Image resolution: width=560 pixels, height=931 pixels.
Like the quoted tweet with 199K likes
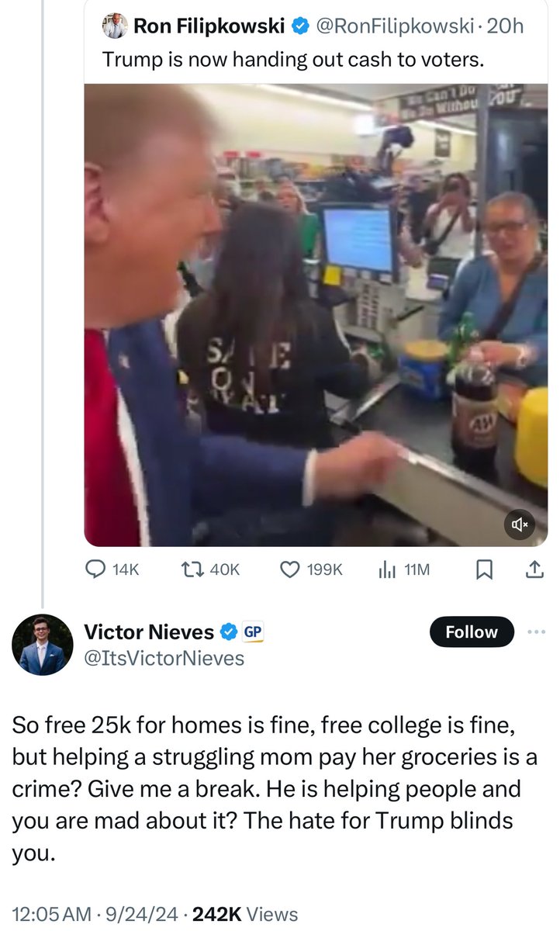click(x=310, y=570)
